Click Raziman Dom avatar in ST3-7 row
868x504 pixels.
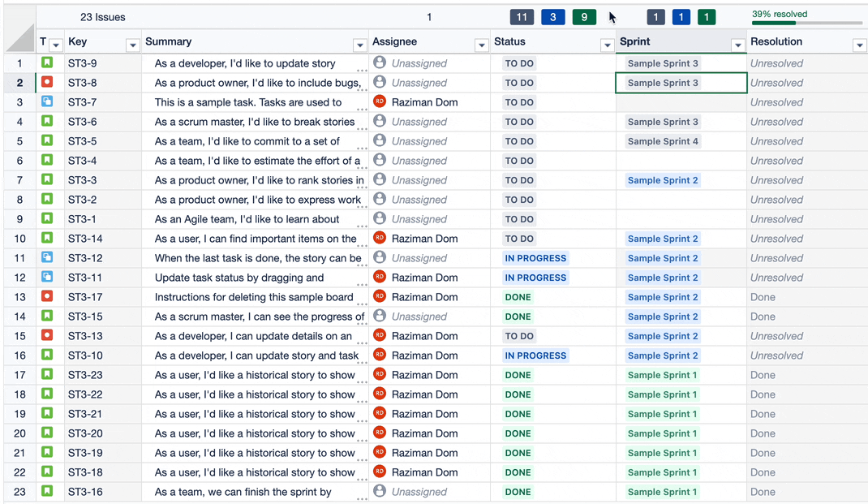point(380,101)
